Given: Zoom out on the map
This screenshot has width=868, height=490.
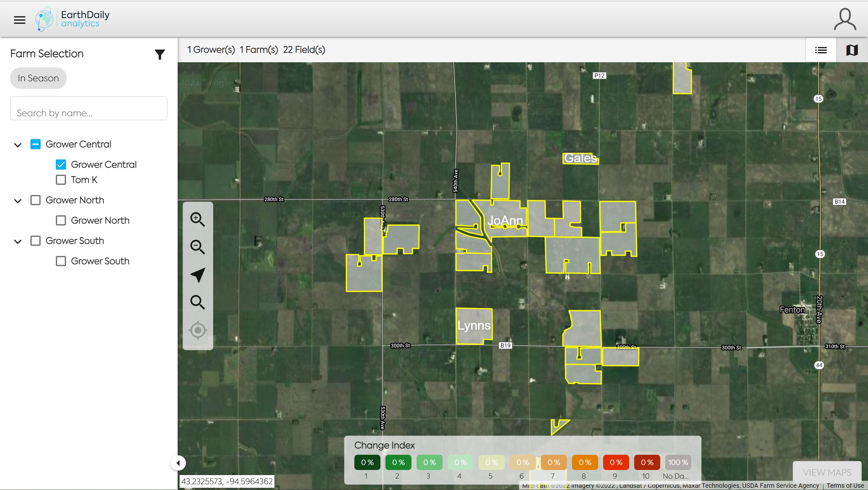Looking at the screenshot, I should point(197,247).
